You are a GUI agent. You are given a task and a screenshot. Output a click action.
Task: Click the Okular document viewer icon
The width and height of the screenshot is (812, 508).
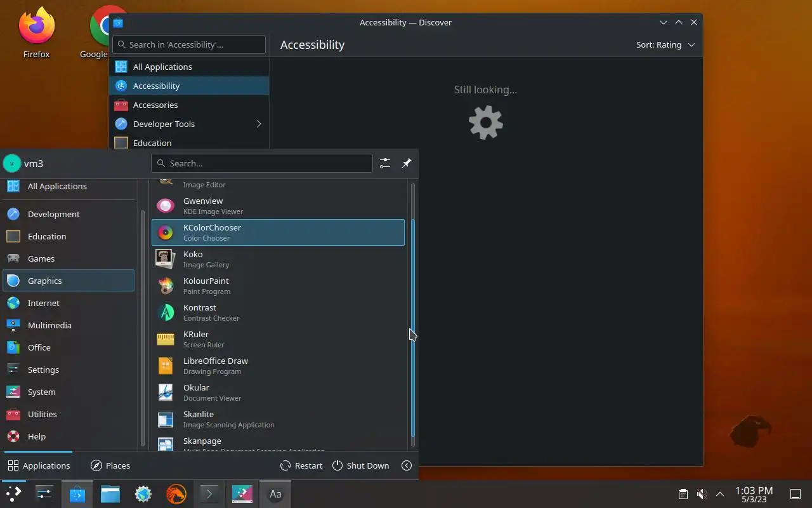click(x=166, y=392)
